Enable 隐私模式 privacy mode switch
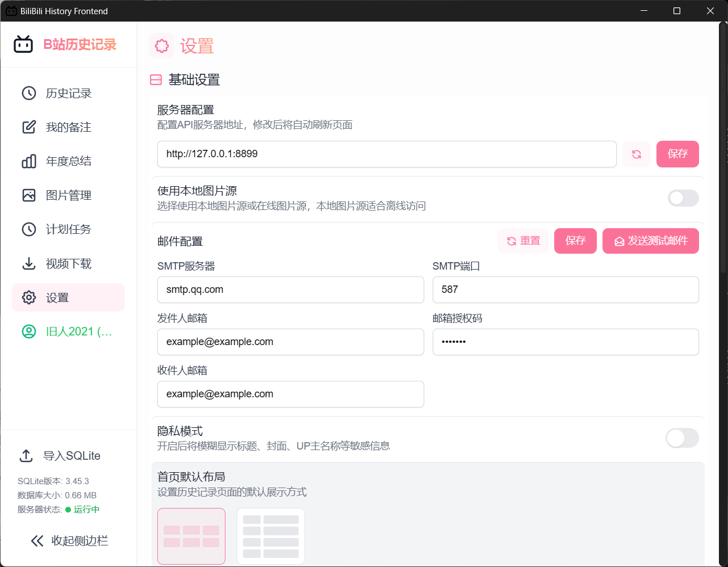This screenshot has width=728, height=567. (683, 438)
